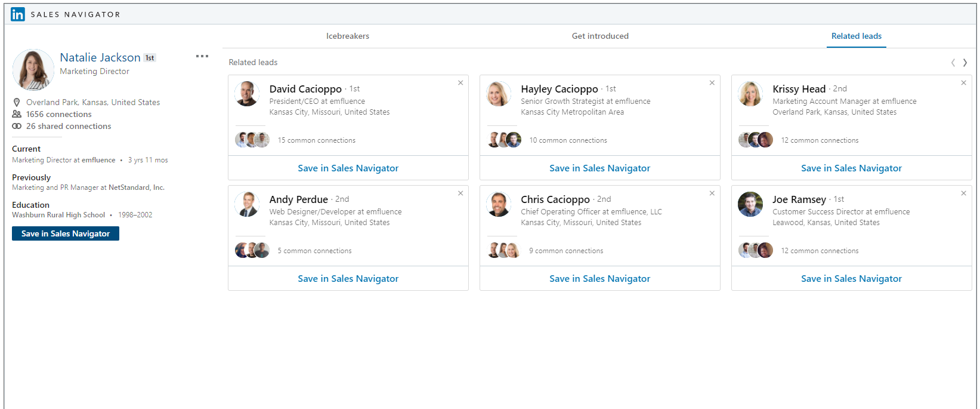Save David Cacioppo in Sales Navigator
The height and width of the screenshot is (409, 980).
point(348,168)
